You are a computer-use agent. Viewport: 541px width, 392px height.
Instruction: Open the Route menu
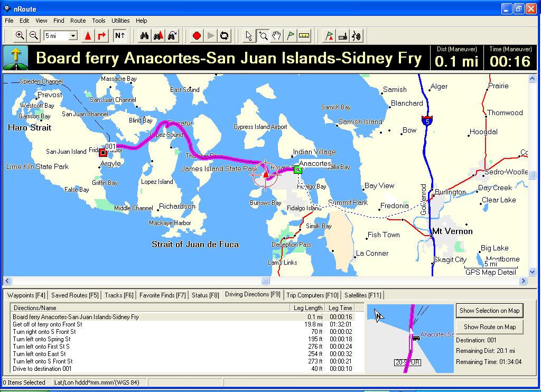point(78,21)
